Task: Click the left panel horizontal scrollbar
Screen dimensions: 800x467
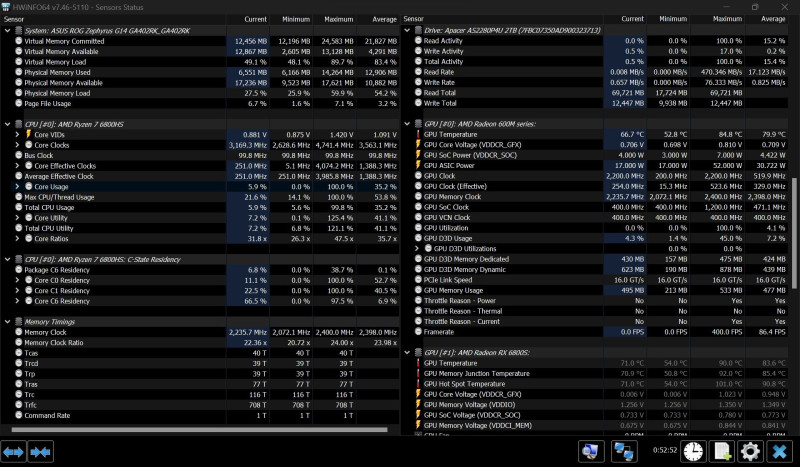Action: pos(199,430)
